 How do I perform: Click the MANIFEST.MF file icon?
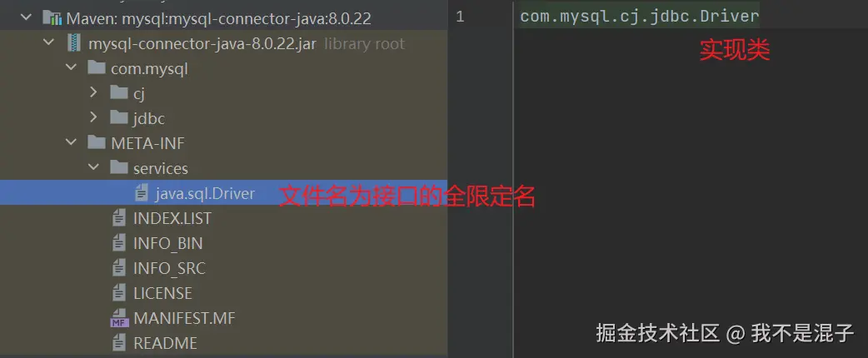pyautogui.click(x=119, y=318)
